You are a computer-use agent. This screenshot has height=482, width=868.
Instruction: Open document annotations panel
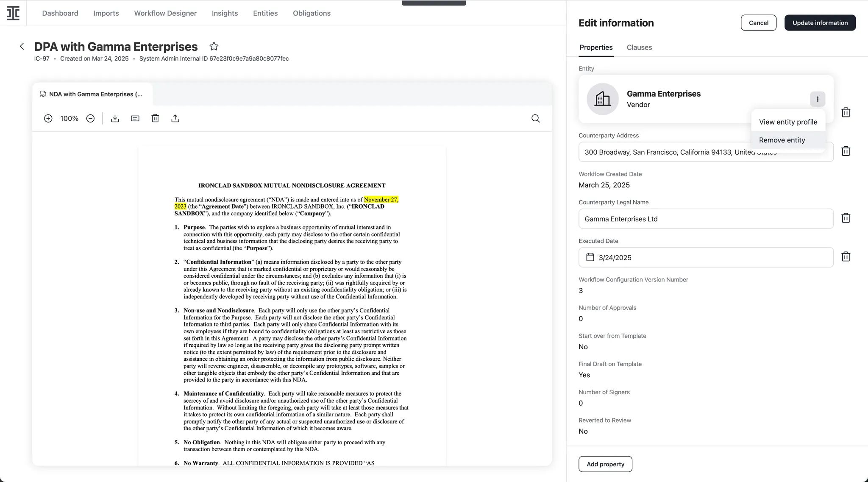[135, 118]
